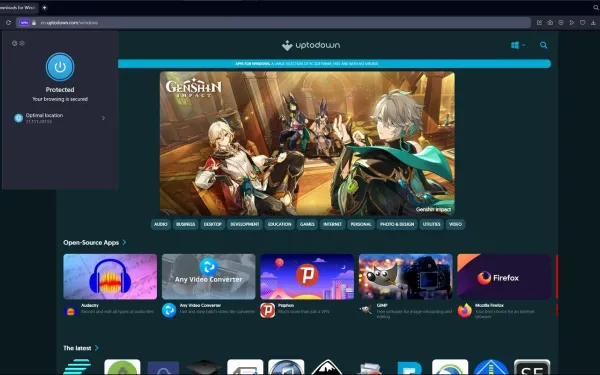The height and width of the screenshot is (375, 600).
Task: Open the browser downloads icon
Action: [x=593, y=23]
